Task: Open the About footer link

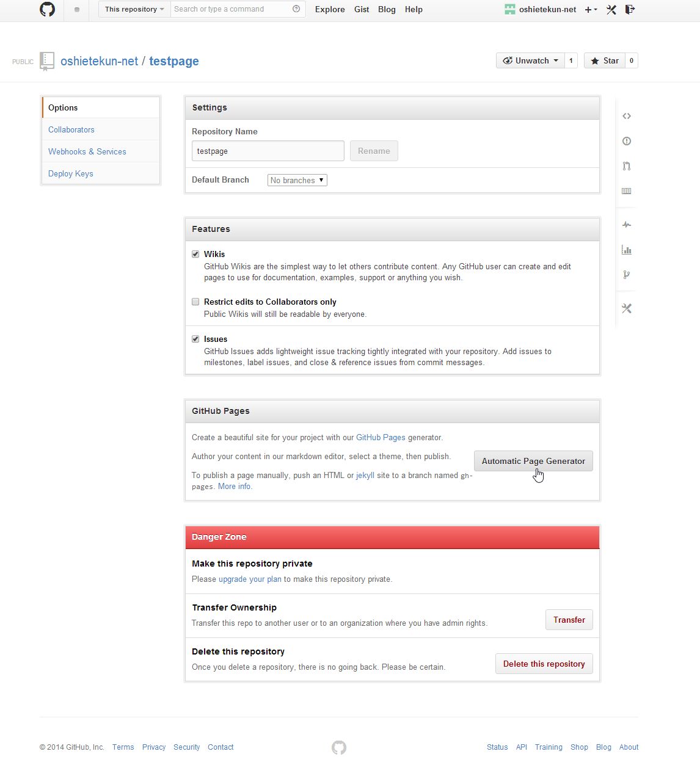Action: point(629,747)
